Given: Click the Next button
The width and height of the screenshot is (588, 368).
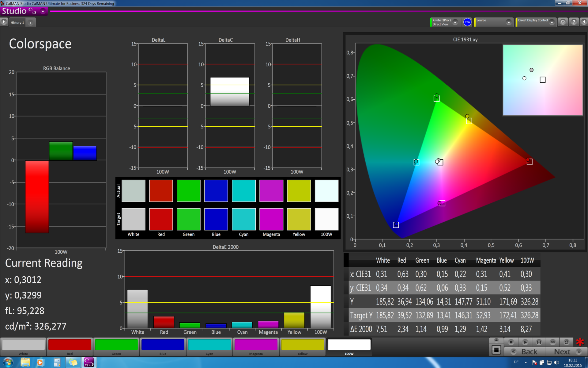Looking at the screenshot, I should click(566, 352).
